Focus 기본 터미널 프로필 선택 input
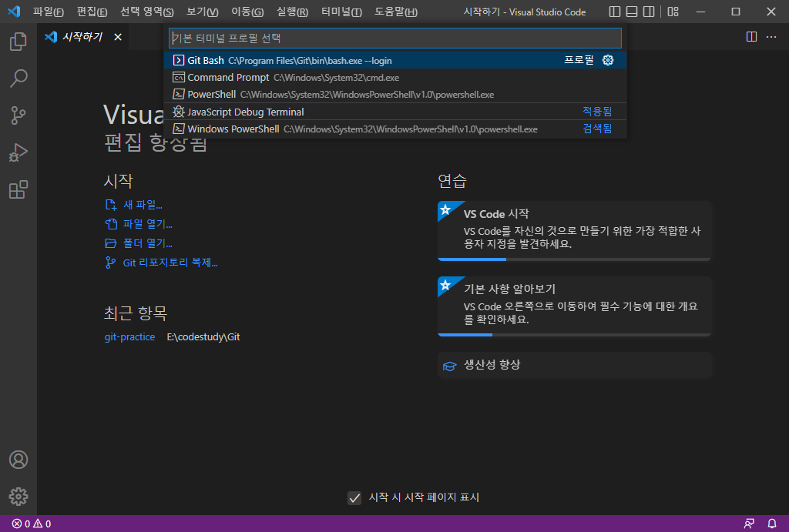This screenshot has width=789, height=532. (395, 38)
